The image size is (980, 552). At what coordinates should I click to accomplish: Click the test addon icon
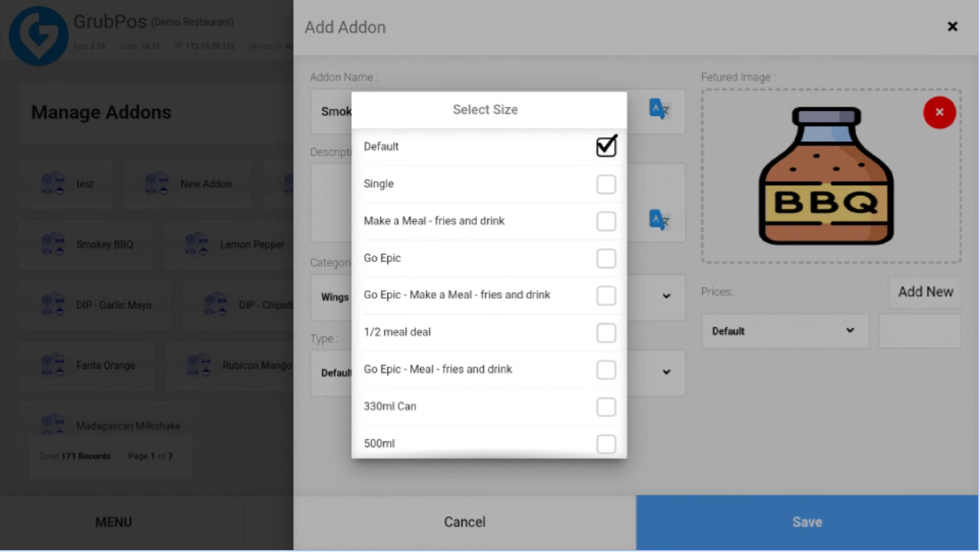point(53,184)
